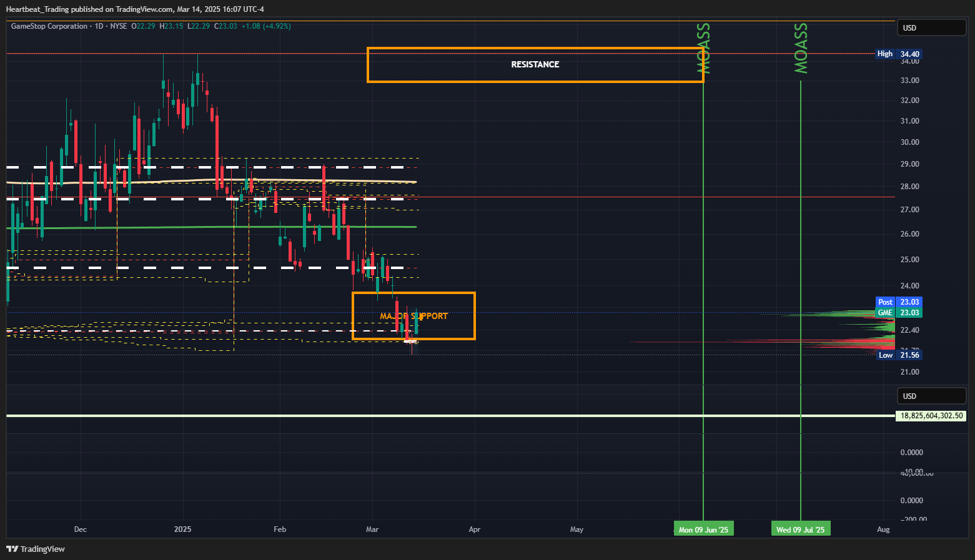This screenshot has height=560, width=975.
Task: Click the H23.15 high value in legend
Action: 171,26
